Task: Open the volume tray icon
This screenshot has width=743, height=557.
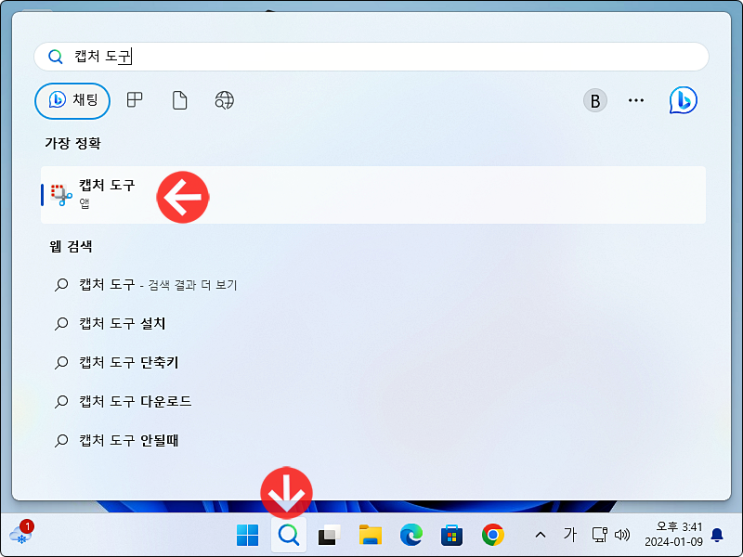Action: [x=622, y=535]
